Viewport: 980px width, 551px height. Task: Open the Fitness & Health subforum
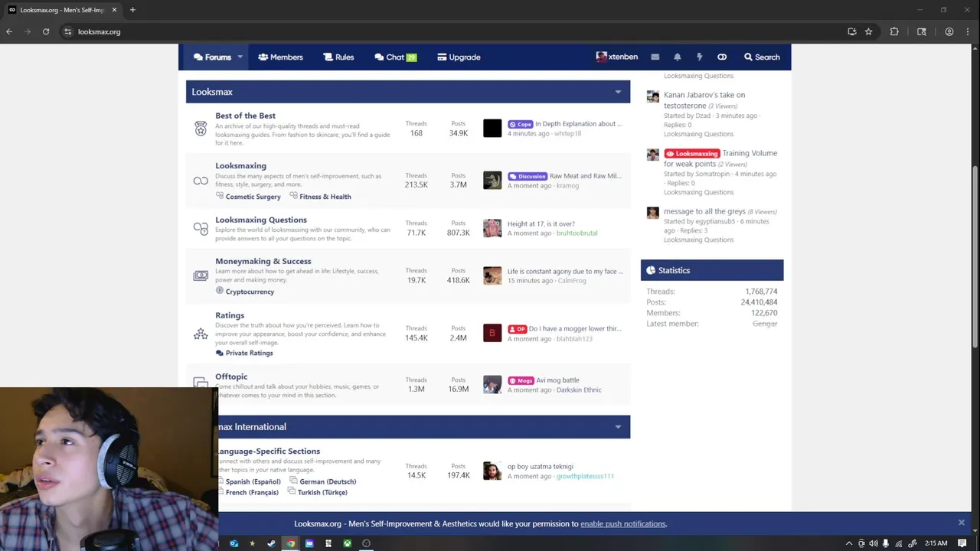tap(325, 197)
